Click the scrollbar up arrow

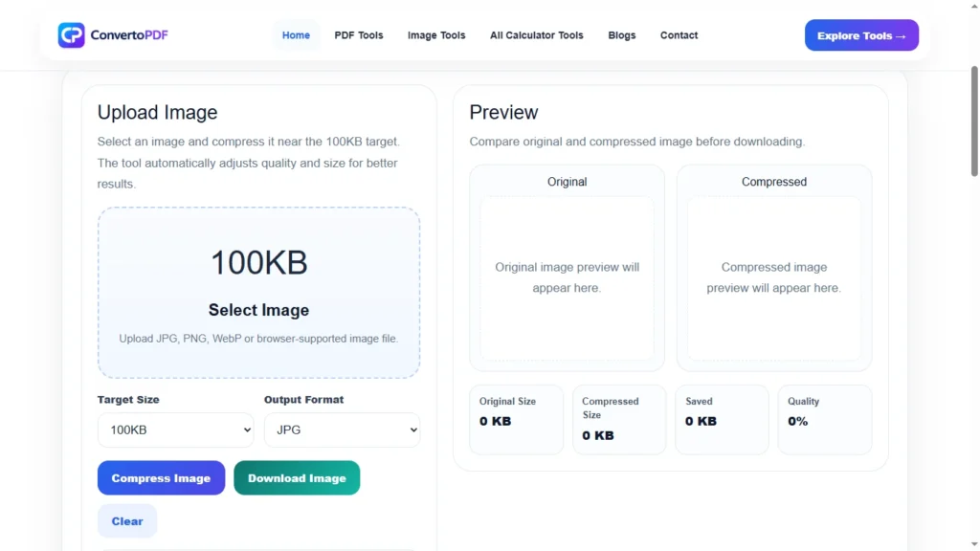(x=974, y=6)
